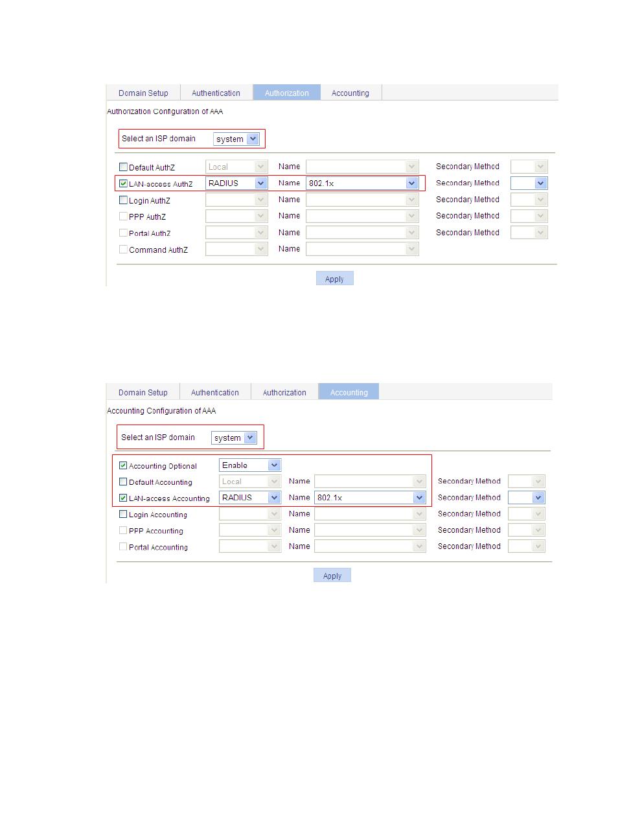The height and width of the screenshot is (840, 618).
Task: Open Accounting tab in Authorization panel
Action: [350, 93]
